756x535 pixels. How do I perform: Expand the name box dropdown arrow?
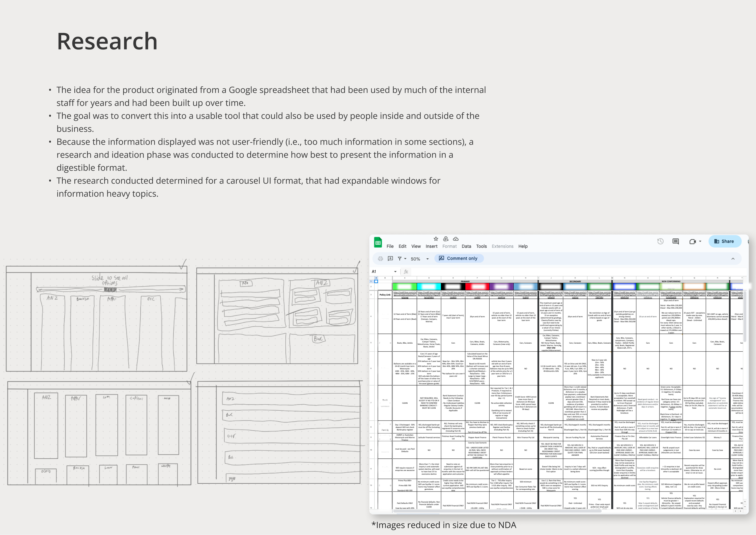tap(395, 272)
